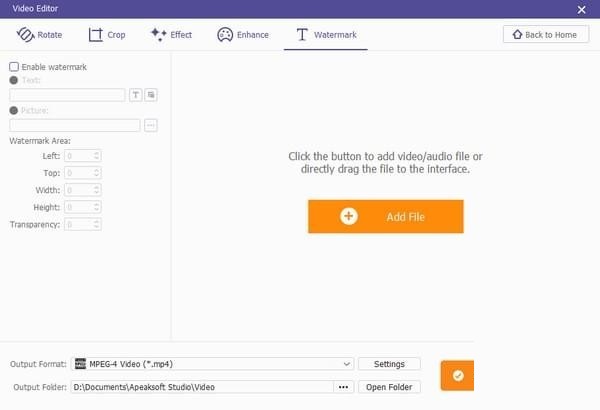
Task: Open the Effect sparkle tool
Action: (x=171, y=35)
